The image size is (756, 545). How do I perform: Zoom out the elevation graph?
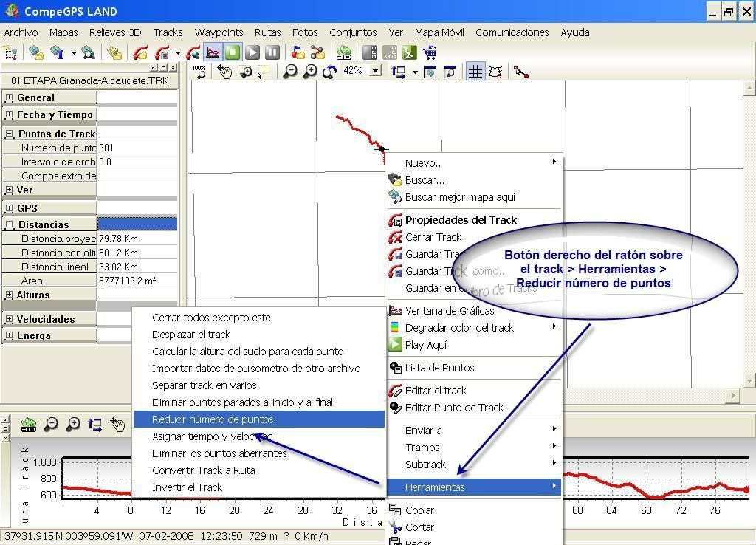coord(51,425)
